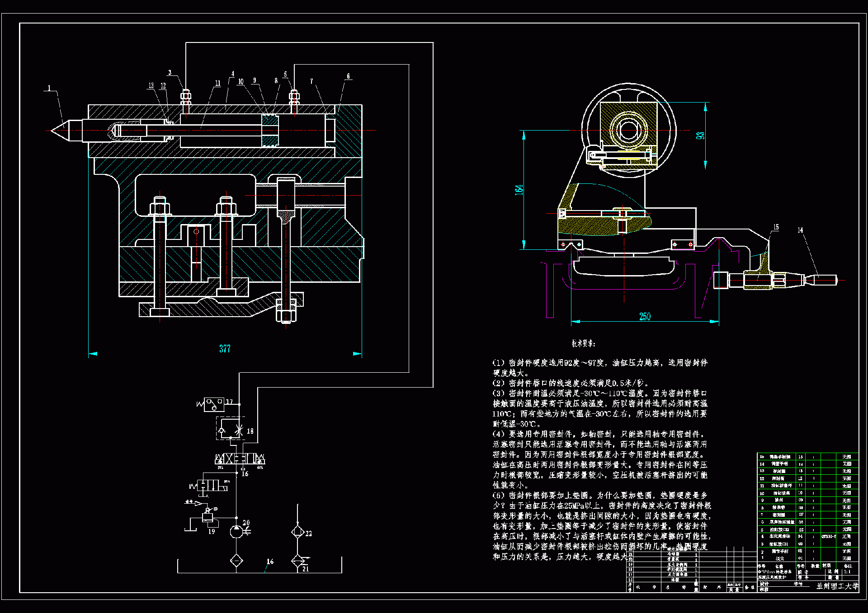Click the pressure relay symbol labeled 17

(214, 404)
